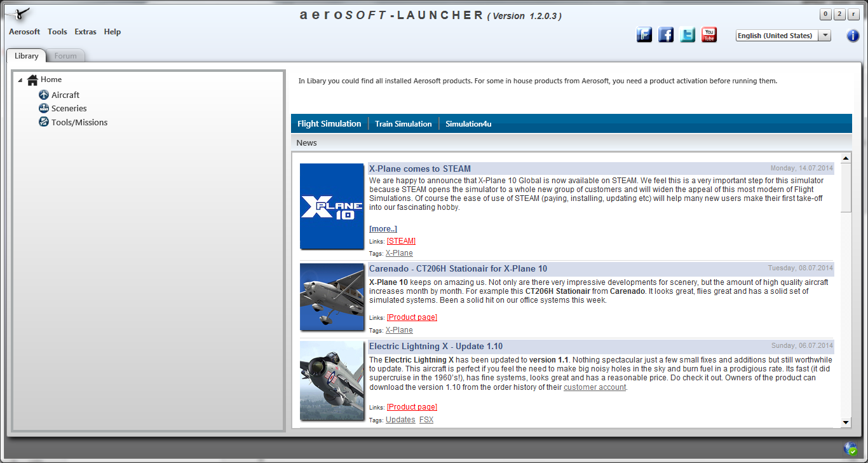This screenshot has height=463, width=868.
Task: Click the Twitter icon
Action: tap(687, 35)
